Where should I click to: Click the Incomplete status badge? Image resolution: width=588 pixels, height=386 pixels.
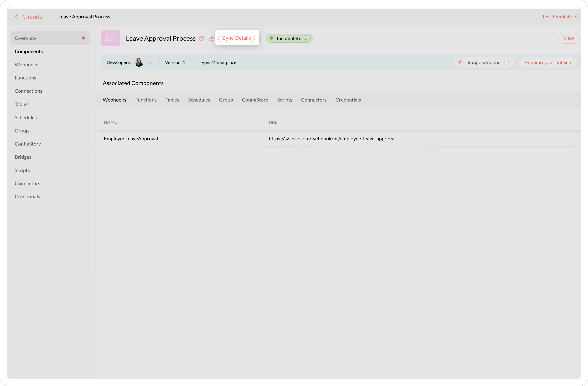(289, 38)
